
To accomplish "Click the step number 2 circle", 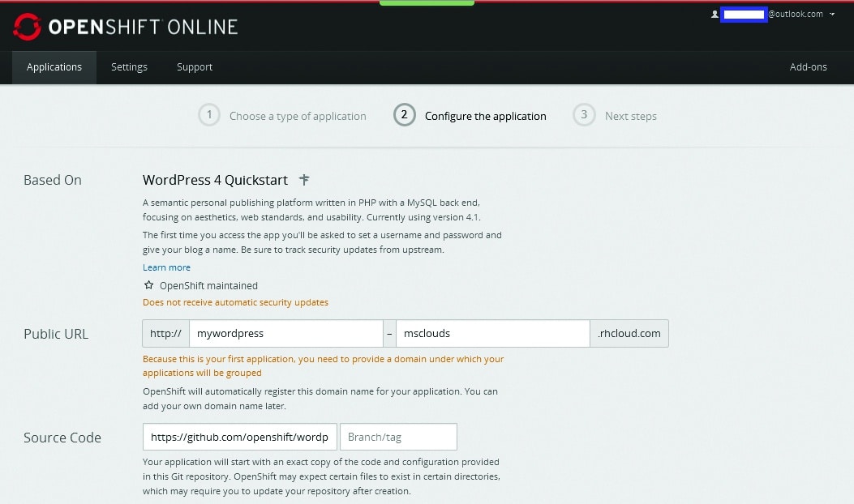I will [404, 115].
